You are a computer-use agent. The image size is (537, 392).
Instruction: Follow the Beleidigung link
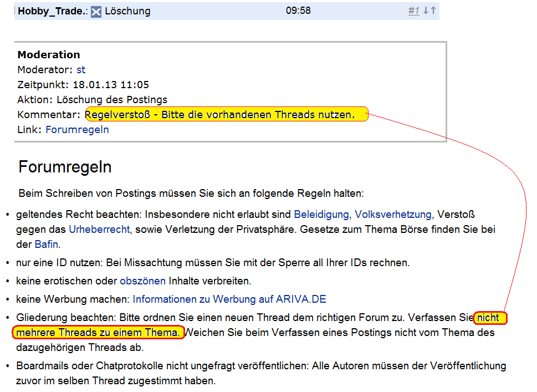pos(321,215)
